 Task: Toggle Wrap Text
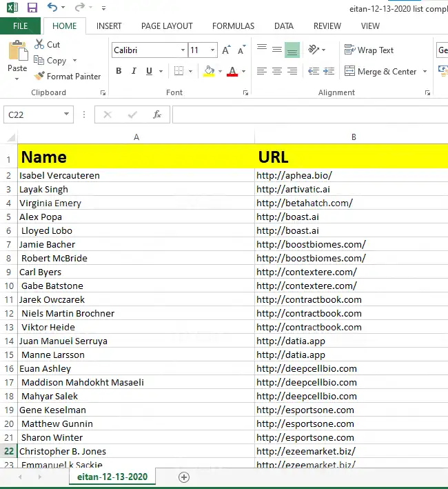[369, 50]
